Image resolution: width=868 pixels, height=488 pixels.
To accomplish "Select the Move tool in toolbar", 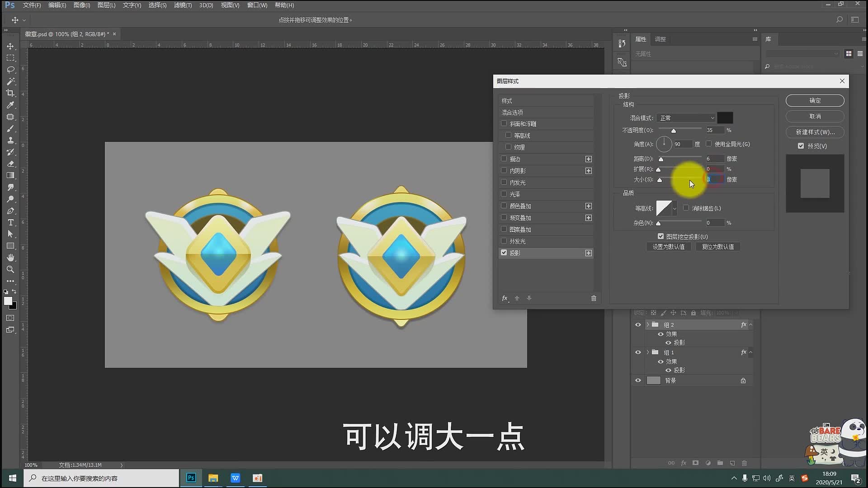I will coord(10,46).
